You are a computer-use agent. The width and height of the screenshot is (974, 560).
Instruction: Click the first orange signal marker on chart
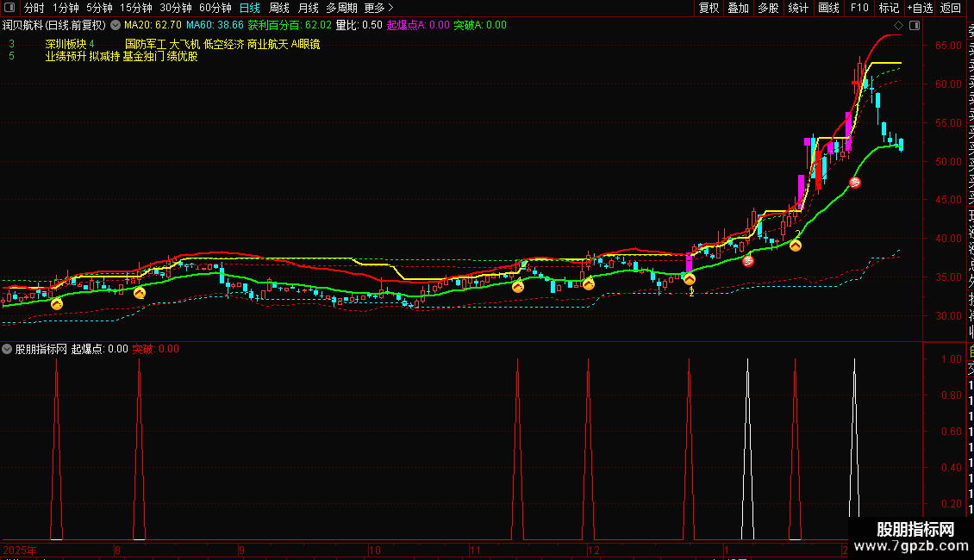click(x=57, y=303)
